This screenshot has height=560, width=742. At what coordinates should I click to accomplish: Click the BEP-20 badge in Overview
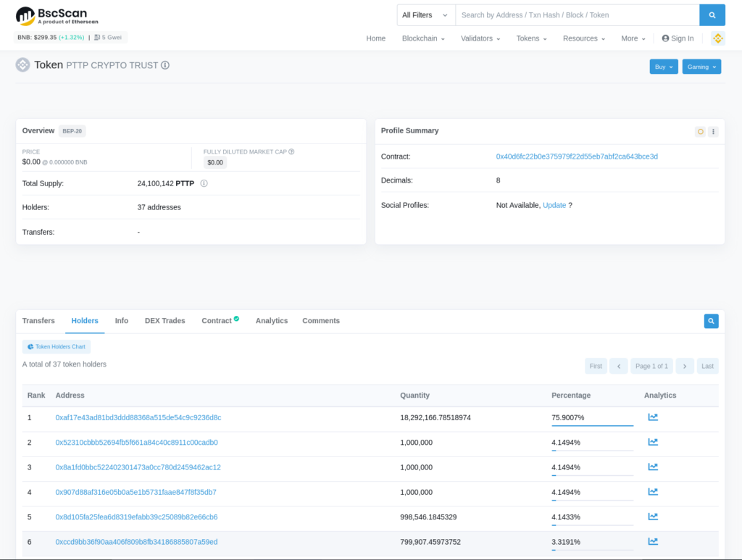pos(72,131)
